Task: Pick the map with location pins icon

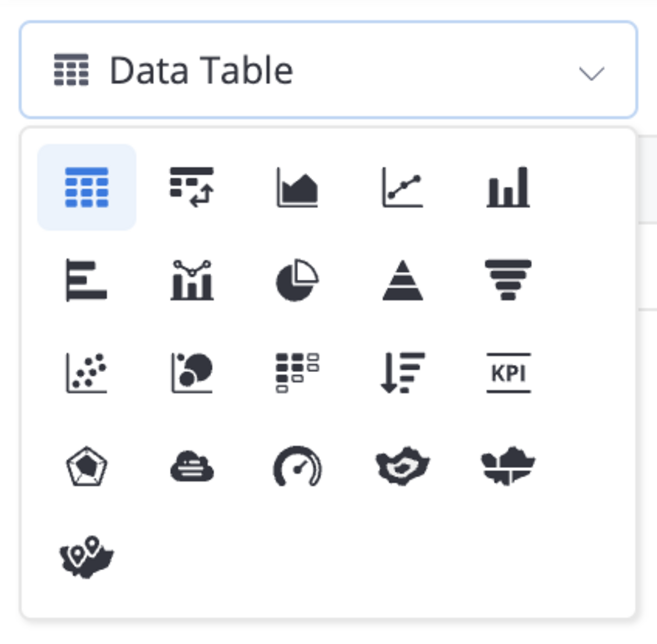Action: click(86, 558)
